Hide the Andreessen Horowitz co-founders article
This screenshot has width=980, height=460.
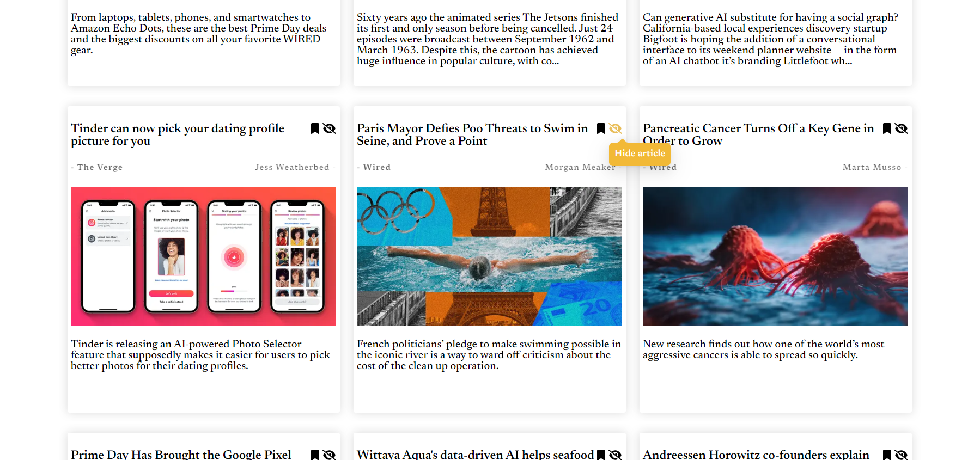(x=901, y=455)
